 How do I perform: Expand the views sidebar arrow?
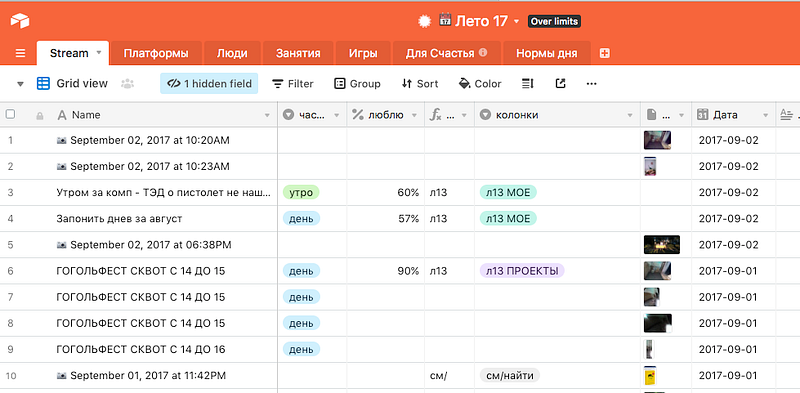pos(20,84)
